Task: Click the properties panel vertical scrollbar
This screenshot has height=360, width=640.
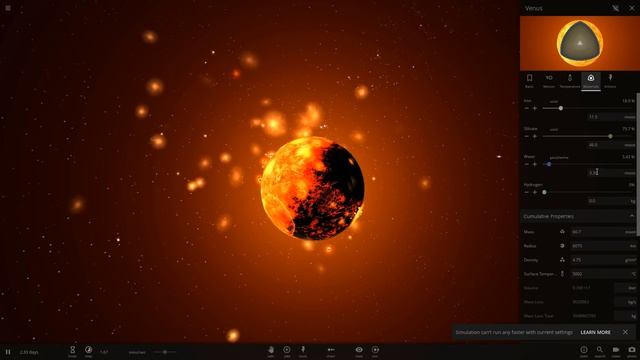Action: pyautogui.click(x=638, y=163)
